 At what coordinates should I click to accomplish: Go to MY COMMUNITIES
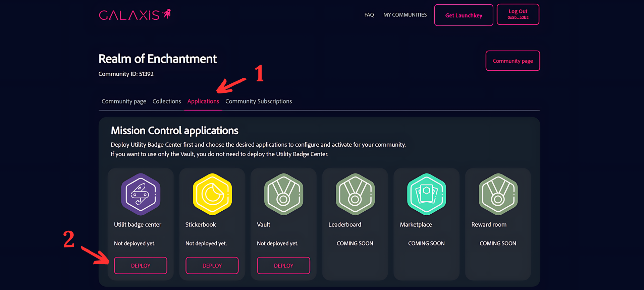(405, 15)
